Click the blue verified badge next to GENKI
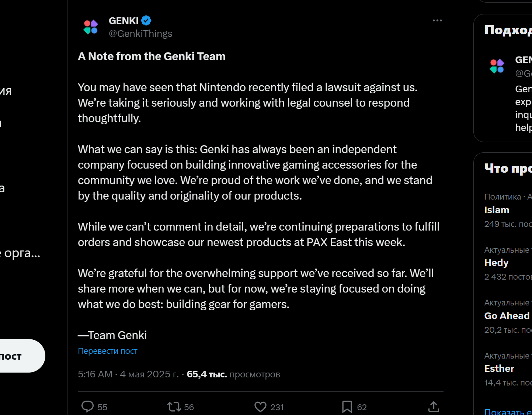 (x=146, y=21)
